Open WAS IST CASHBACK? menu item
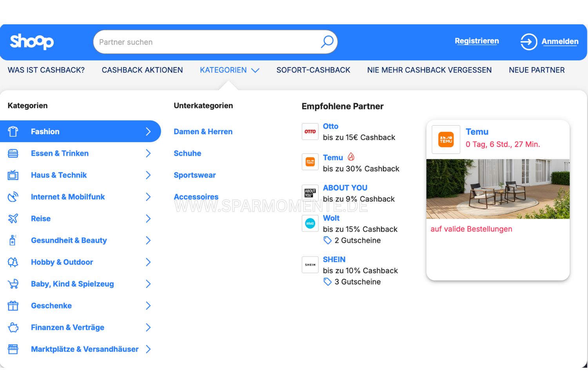The width and height of the screenshot is (588, 392). tap(46, 70)
